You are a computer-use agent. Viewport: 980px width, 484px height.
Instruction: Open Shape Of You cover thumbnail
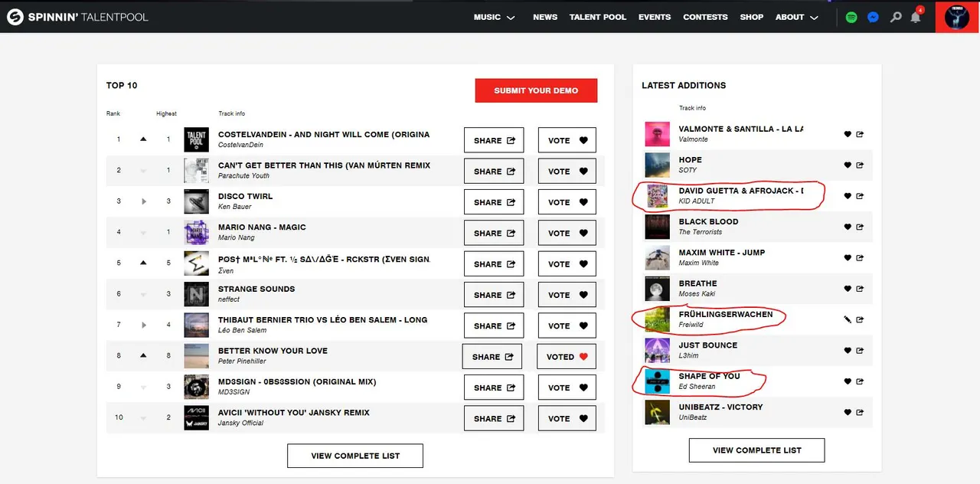pyautogui.click(x=657, y=381)
